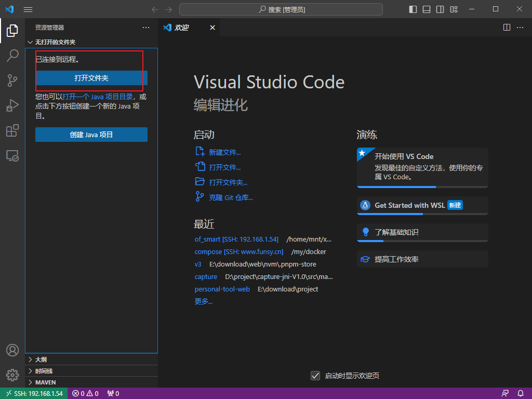532x399 pixels.
Task: Click the 更多... recent link
Action: (x=204, y=301)
